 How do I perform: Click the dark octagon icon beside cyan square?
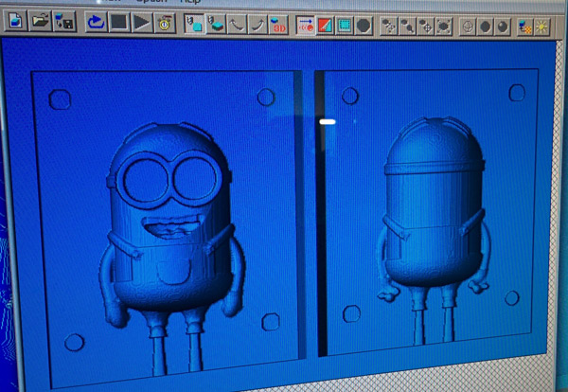tap(364, 27)
